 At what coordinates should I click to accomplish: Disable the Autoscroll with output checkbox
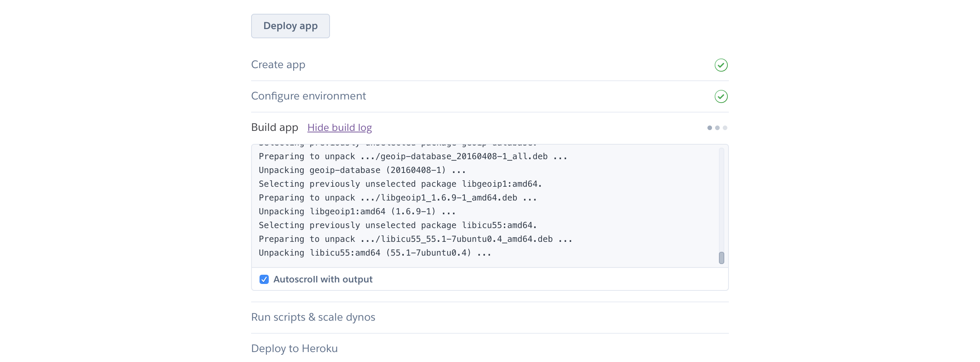pyautogui.click(x=264, y=279)
